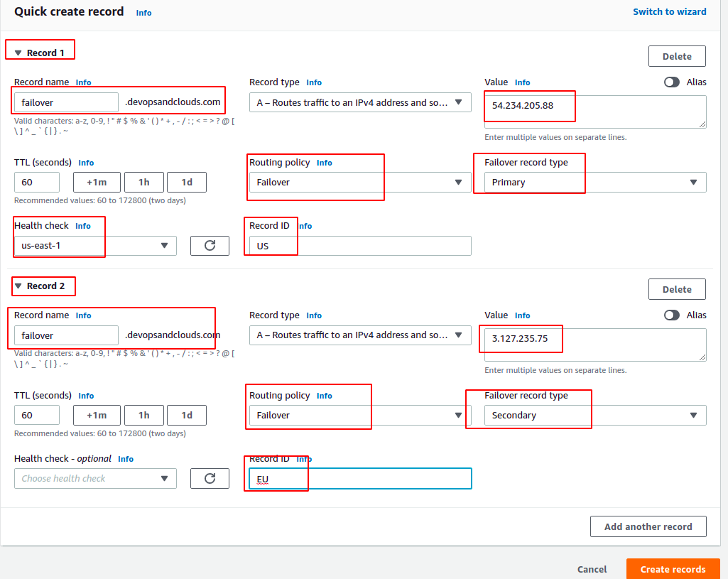Add one minute to Record 1 TTL

point(97,183)
